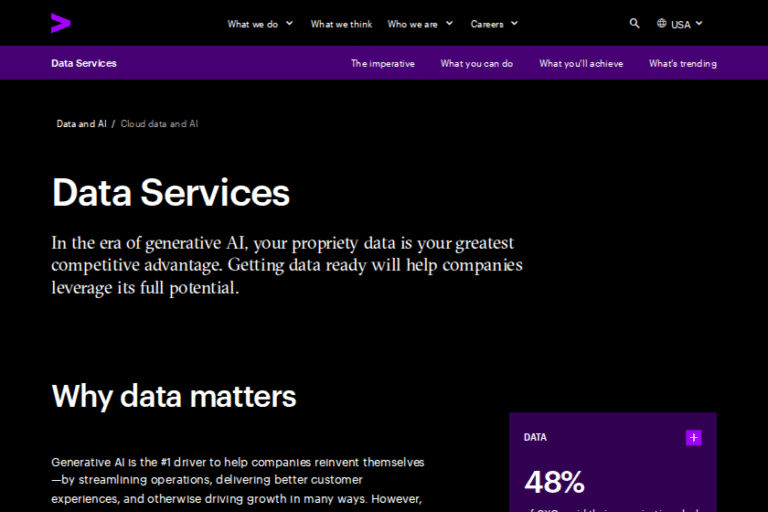Open the Careers dropdown menu
Viewport: 768px width, 512px height.
(x=494, y=24)
